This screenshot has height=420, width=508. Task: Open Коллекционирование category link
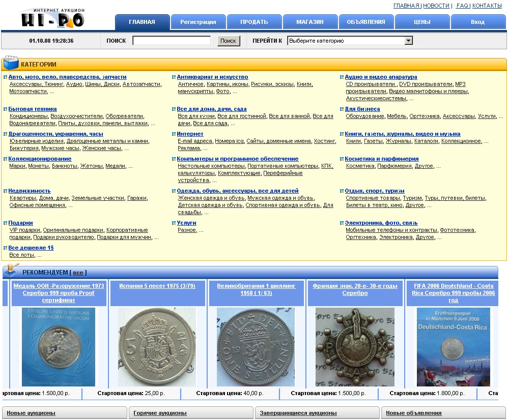click(40, 159)
